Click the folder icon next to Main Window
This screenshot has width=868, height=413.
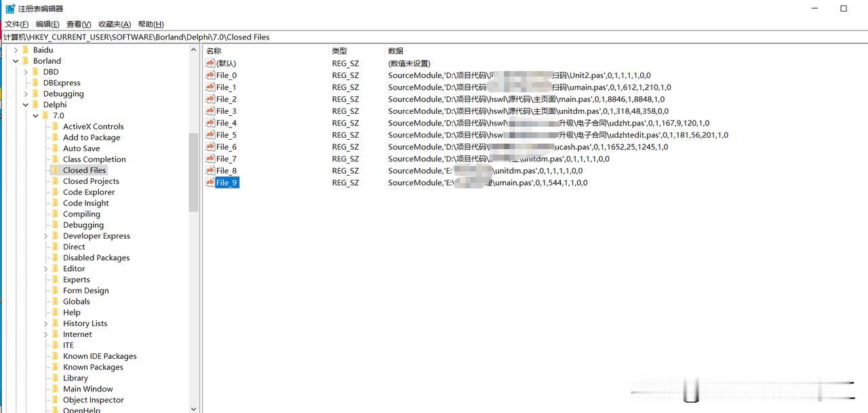click(56, 389)
